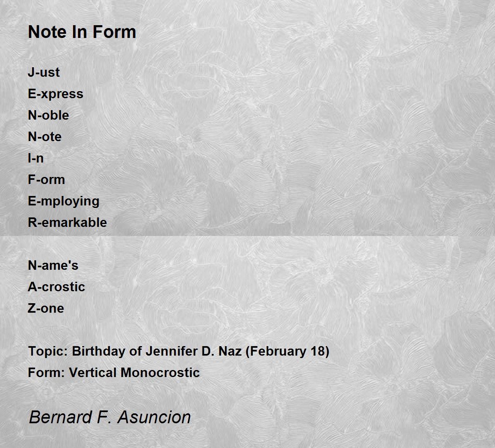Screen dimensions: 495x448
Task: Select the word E-mploying
Action: (x=64, y=201)
